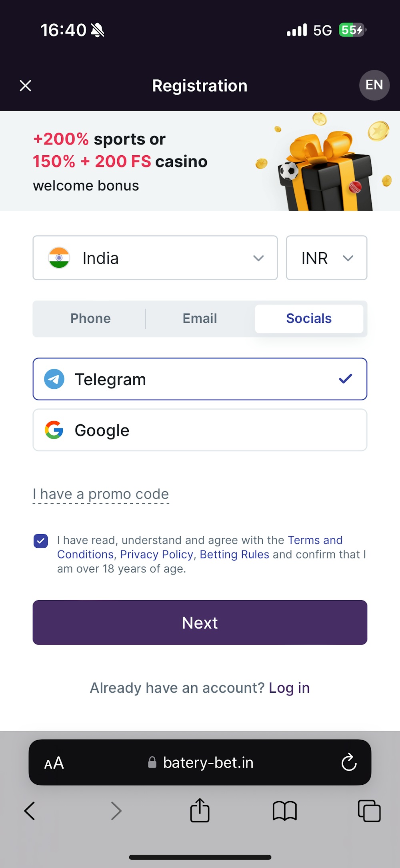The width and height of the screenshot is (400, 868).
Task: Switch to the Phone registration tab
Action: pyautogui.click(x=90, y=318)
